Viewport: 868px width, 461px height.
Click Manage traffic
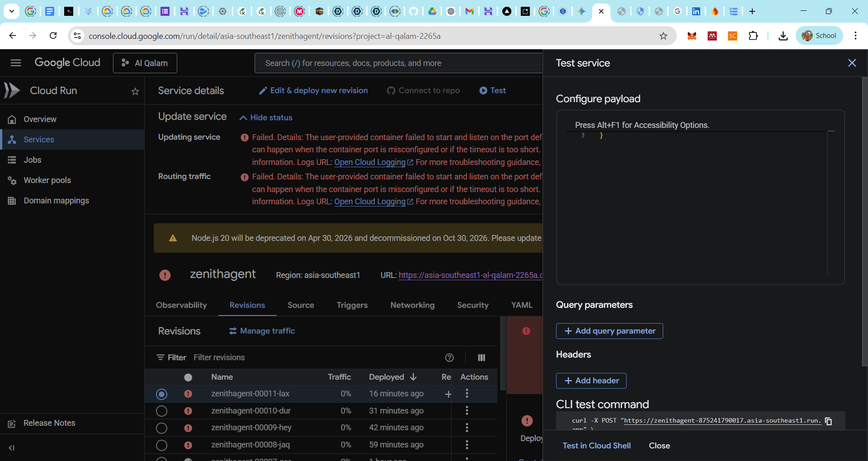tap(262, 331)
